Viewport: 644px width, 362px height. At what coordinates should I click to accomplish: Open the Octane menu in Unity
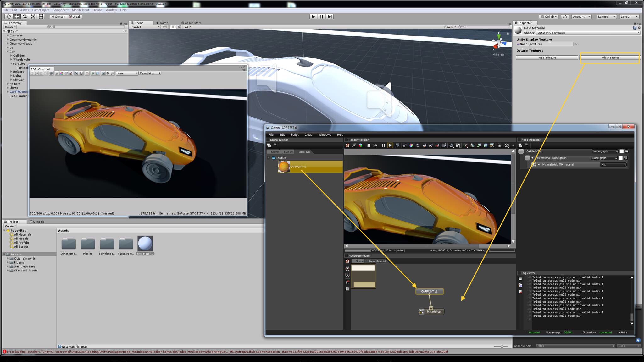[x=97, y=10]
